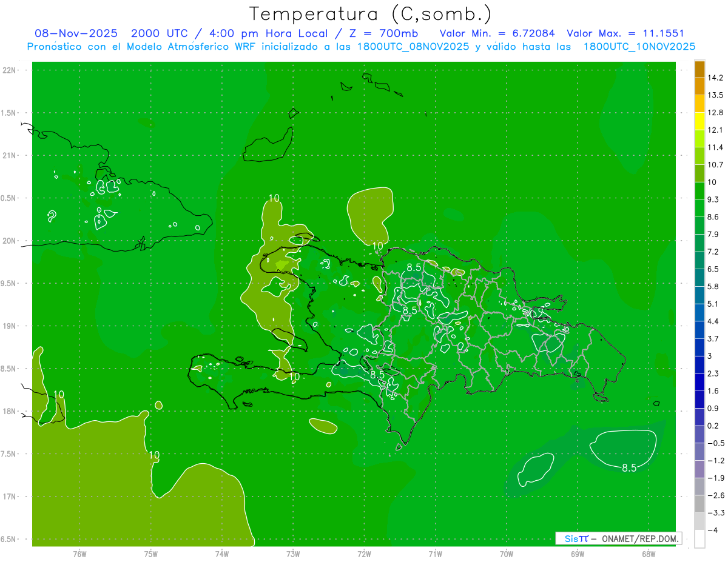Click the 'Temperatura (C,somb.)' title
The image size is (728, 562).
(x=371, y=13)
